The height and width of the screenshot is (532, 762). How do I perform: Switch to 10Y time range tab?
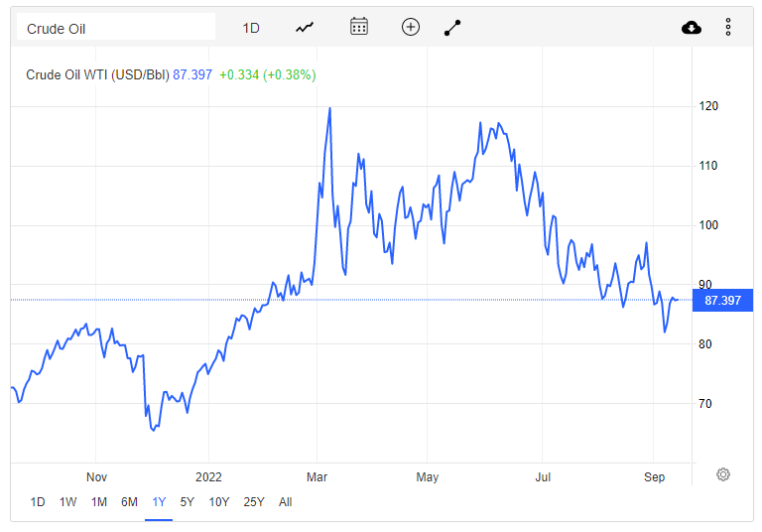218,502
